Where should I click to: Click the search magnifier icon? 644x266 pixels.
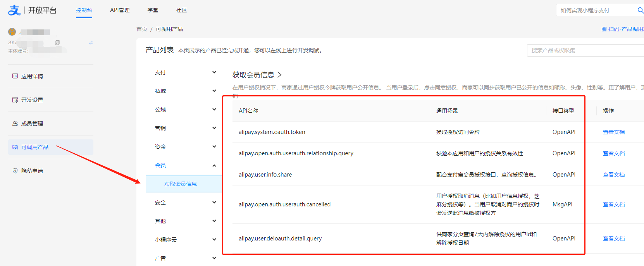[x=640, y=10]
